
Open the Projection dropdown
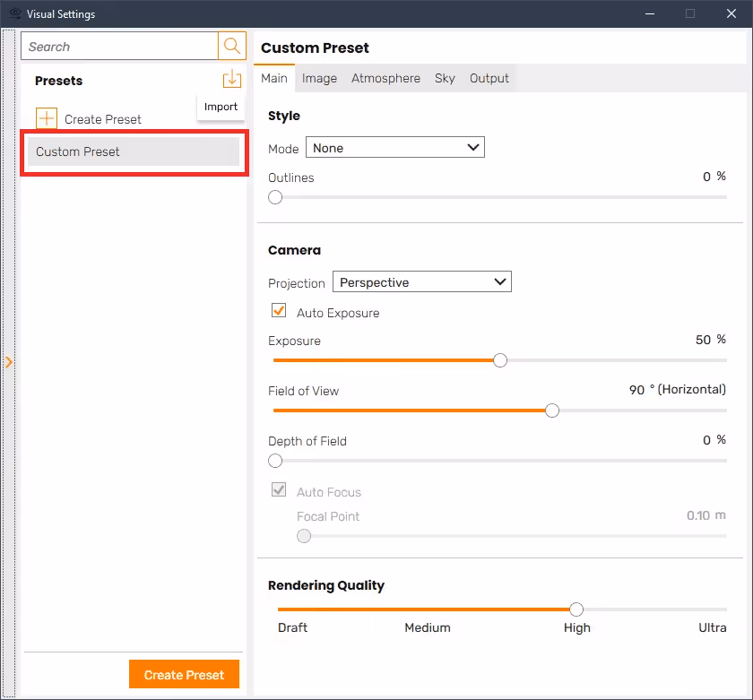(x=422, y=281)
